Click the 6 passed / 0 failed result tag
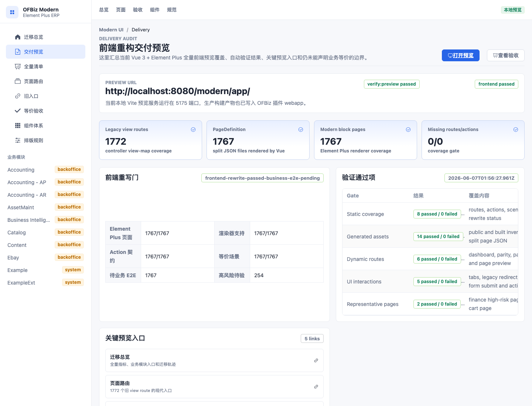This screenshot has width=532, height=406. [437, 259]
